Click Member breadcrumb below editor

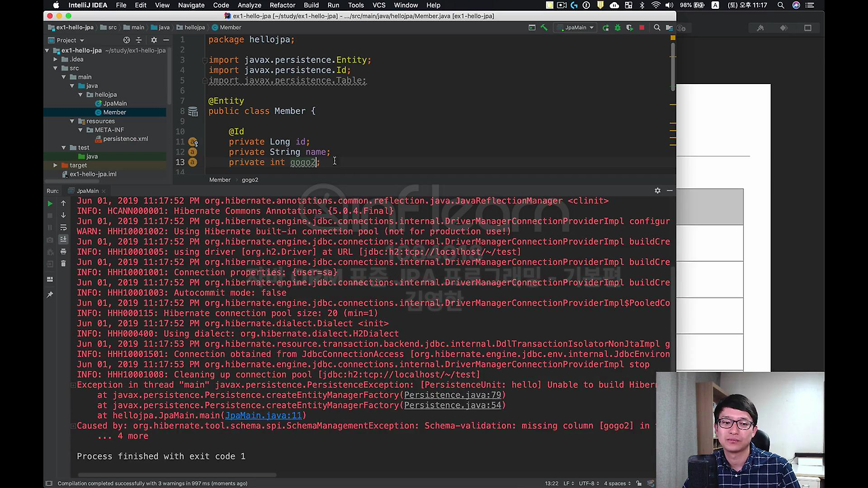click(220, 180)
